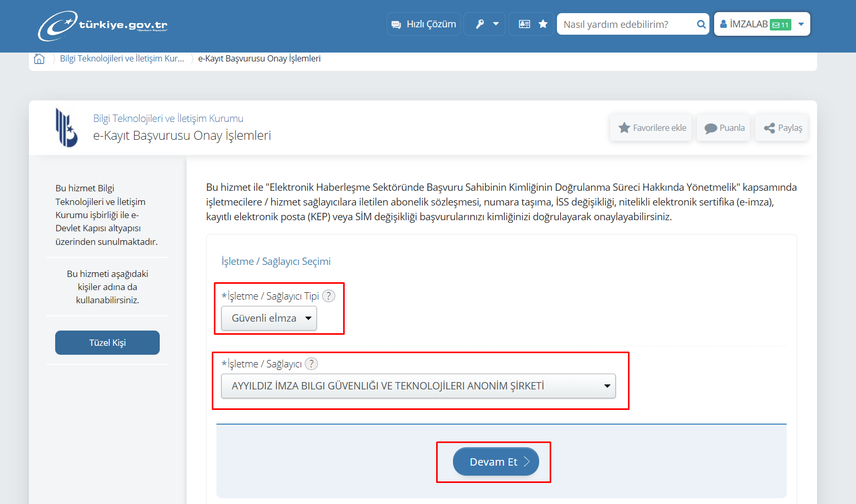This screenshot has height=504, width=856.
Task: Open Bilgi Teknolojileri ve İletişim Kurumu header link
Action: coord(168,119)
